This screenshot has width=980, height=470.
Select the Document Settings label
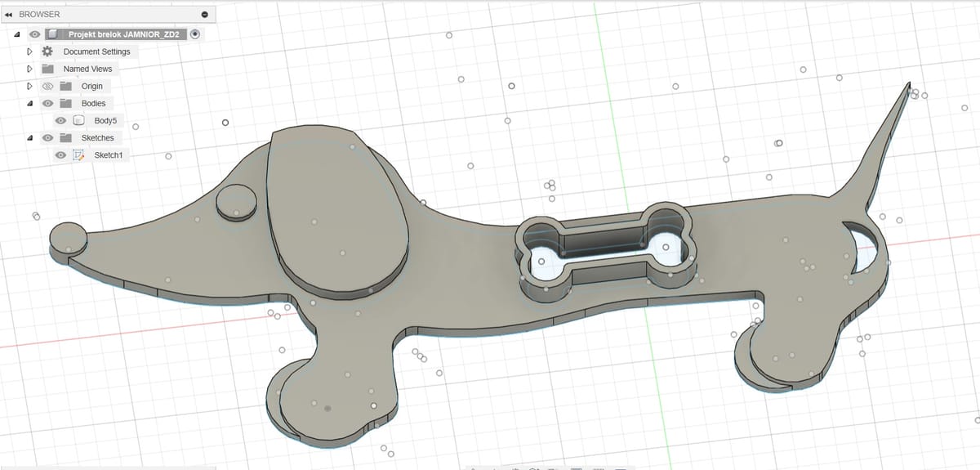tap(96, 51)
